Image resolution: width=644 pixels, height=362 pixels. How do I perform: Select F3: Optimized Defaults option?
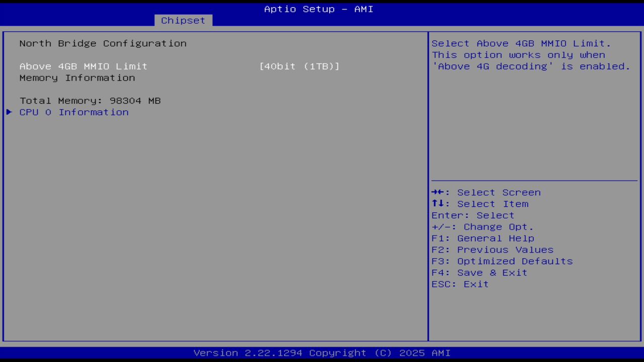[x=502, y=261]
